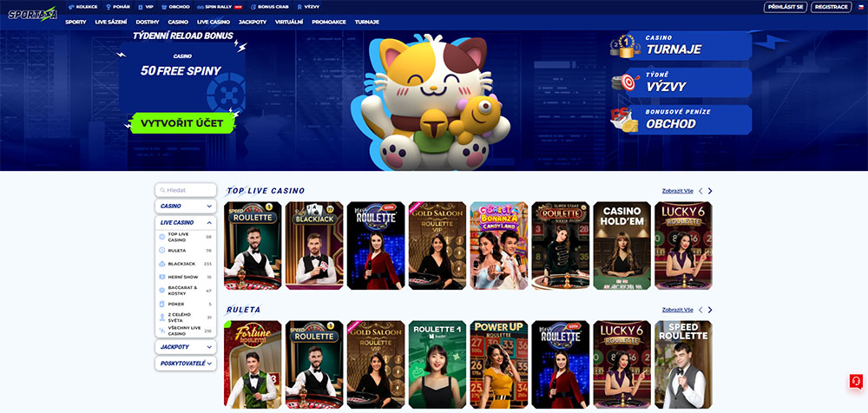The height and width of the screenshot is (413, 868).
Task: Click the Přihlásit se button
Action: click(785, 7)
